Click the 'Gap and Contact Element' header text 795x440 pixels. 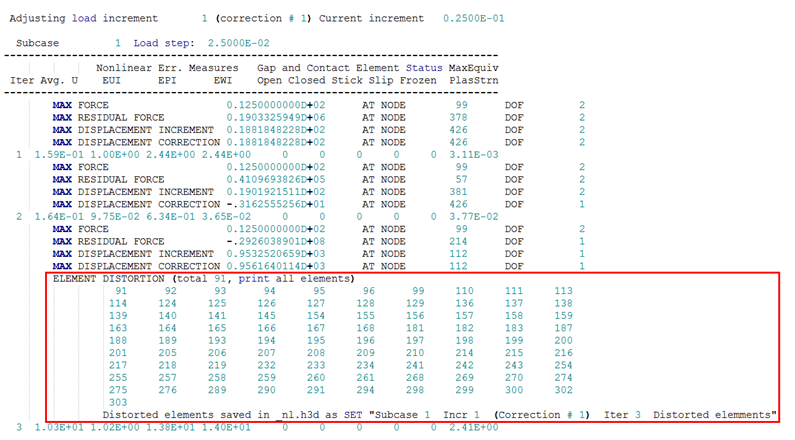tap(328, 68)
